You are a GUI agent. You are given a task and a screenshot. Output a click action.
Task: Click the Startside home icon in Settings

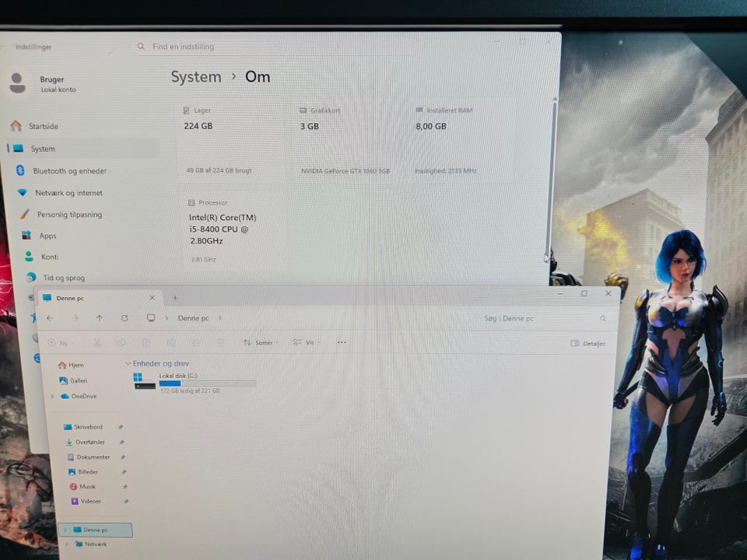pyautogui.click(x=16, y=126)
